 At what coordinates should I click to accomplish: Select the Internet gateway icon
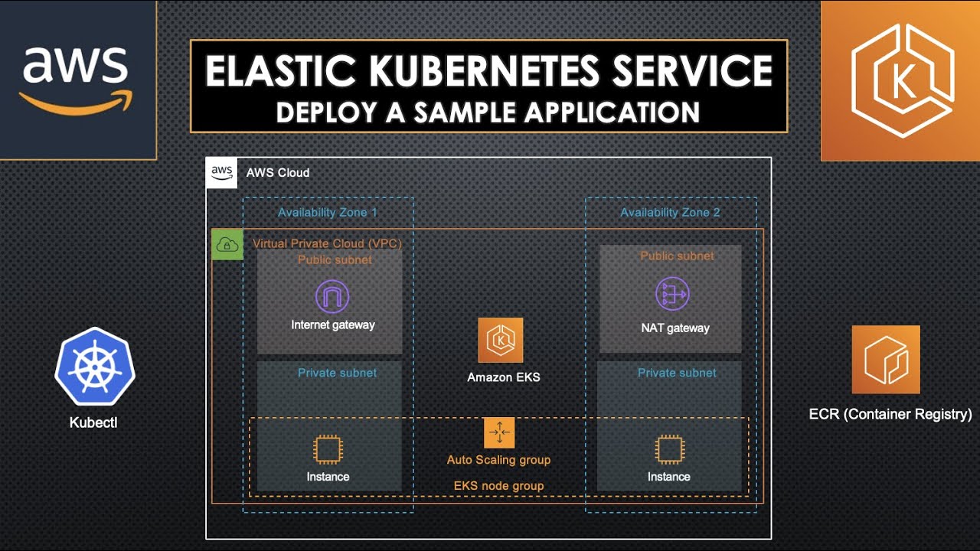click(x=332, y=297)
